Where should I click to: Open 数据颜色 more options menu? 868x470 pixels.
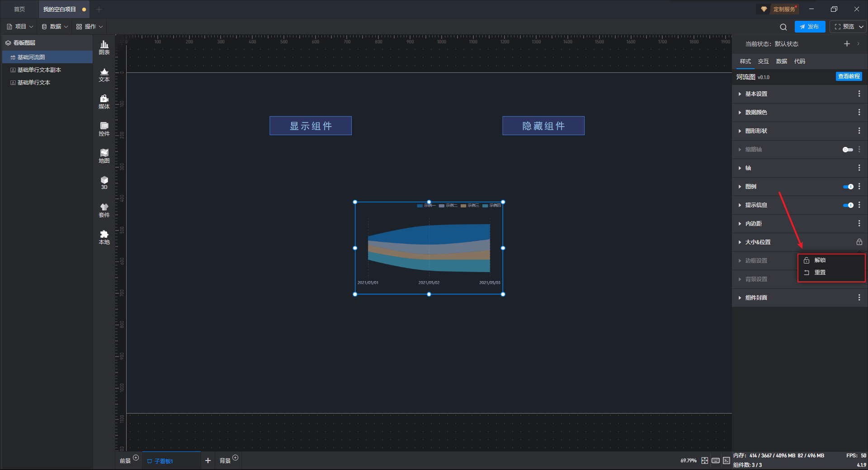click(x=859, y=112)
